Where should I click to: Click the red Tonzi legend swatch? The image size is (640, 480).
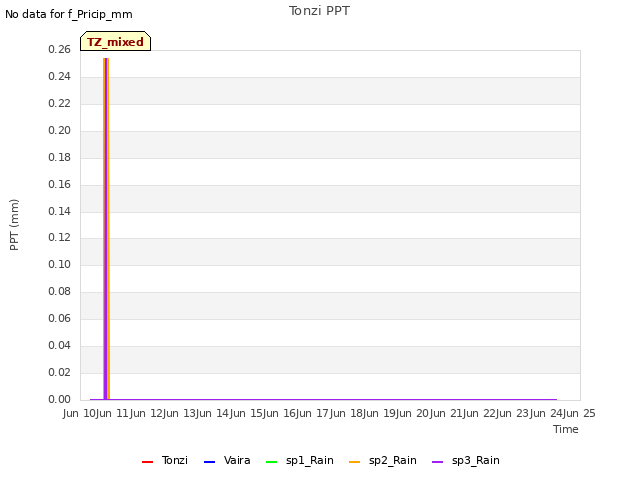(x=147, y=462)
